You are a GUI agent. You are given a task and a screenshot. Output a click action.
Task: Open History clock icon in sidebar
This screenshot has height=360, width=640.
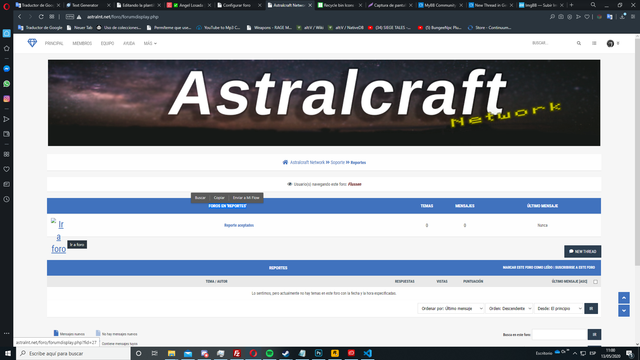(7, 199)
